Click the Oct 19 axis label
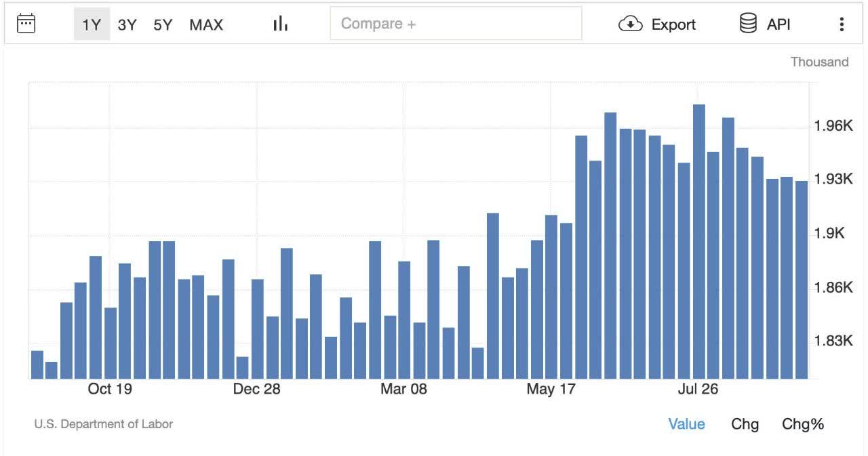 click(110, 389)
